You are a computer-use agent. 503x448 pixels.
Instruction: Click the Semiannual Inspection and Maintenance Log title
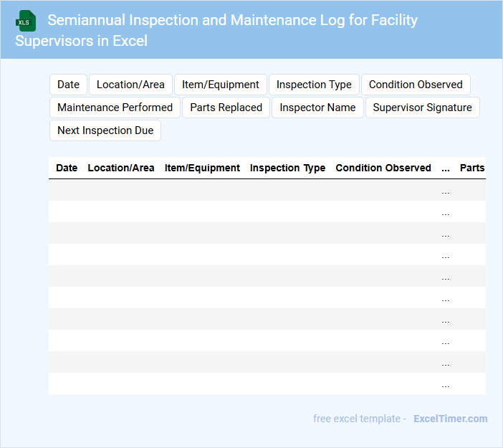216,31
